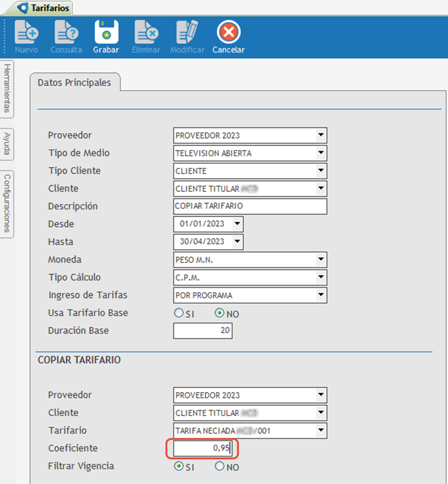Select NO for Filtrar Vigencia
Screen dimensions: 448x484
(x=219, y=466)
